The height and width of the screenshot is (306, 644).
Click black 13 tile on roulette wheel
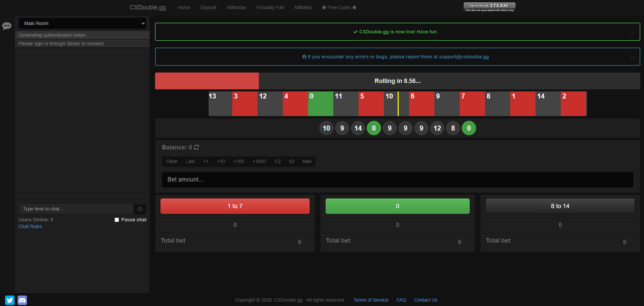[x=220, y=104]
